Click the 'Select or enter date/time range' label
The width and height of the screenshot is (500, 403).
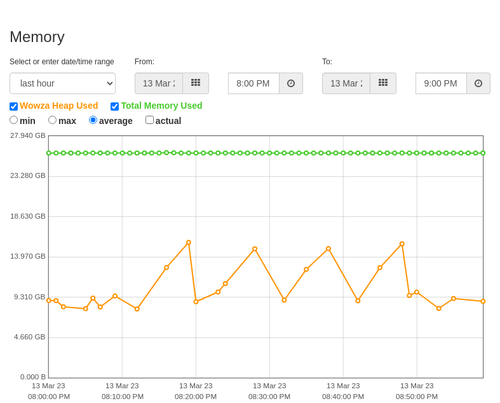pyautogui.click(x=62, y=62)
